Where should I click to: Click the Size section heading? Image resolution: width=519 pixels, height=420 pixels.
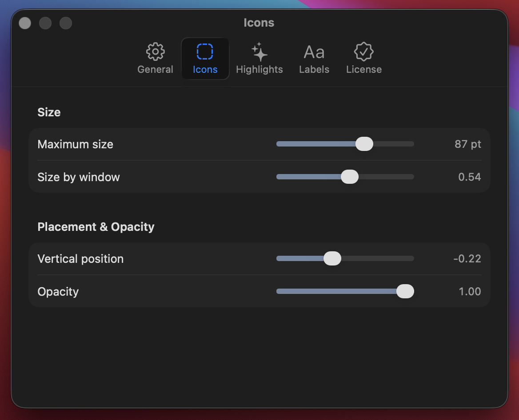[x=49, y=112]
